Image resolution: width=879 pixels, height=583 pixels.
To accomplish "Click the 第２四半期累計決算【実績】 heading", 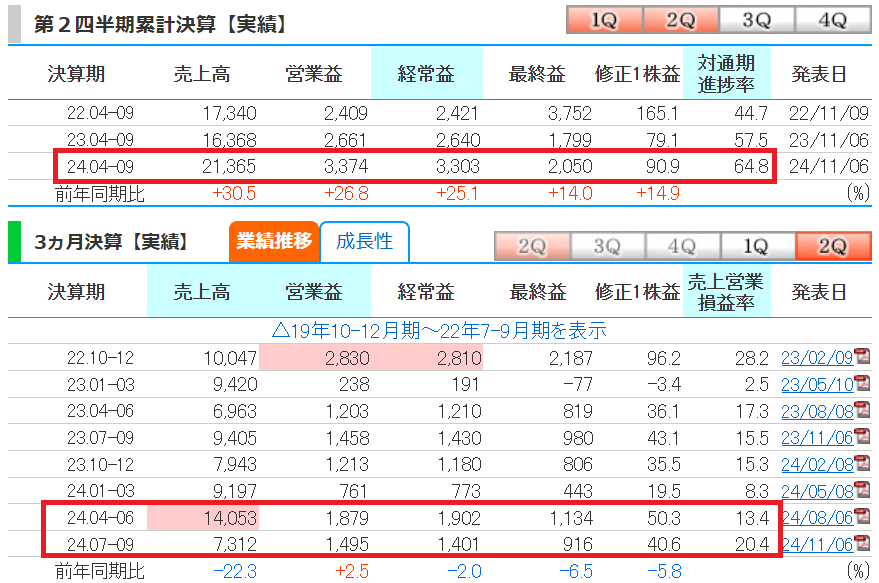I will coord(160,24).
